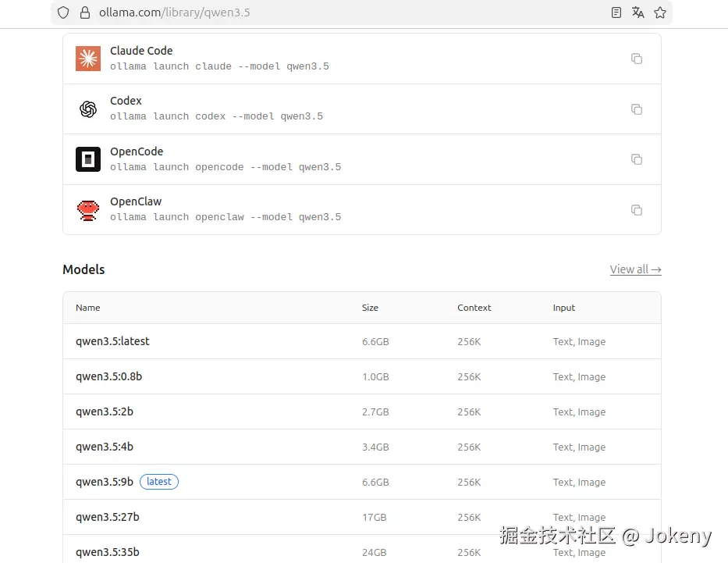Open the qwen3.5:latest model

(112, 341)
